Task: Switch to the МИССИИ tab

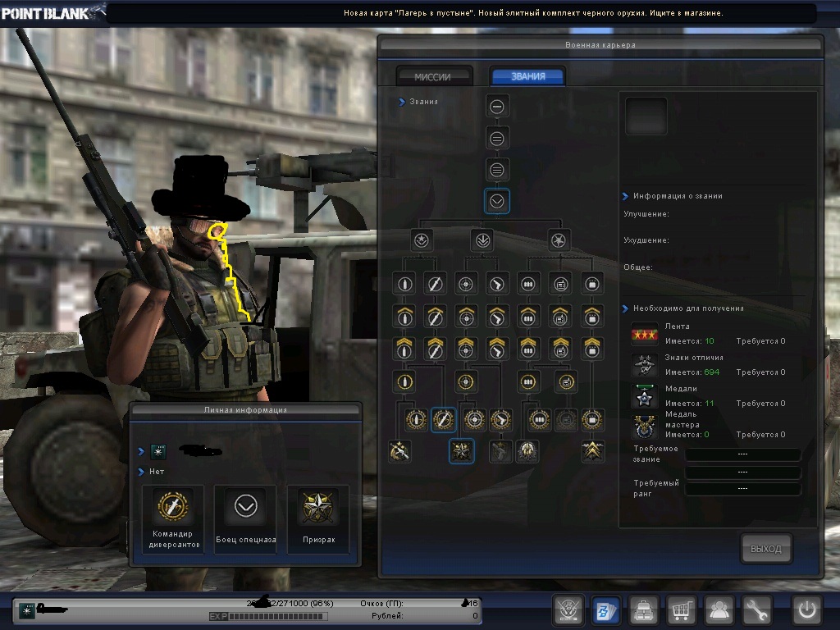Action: (x=434, y=76)
